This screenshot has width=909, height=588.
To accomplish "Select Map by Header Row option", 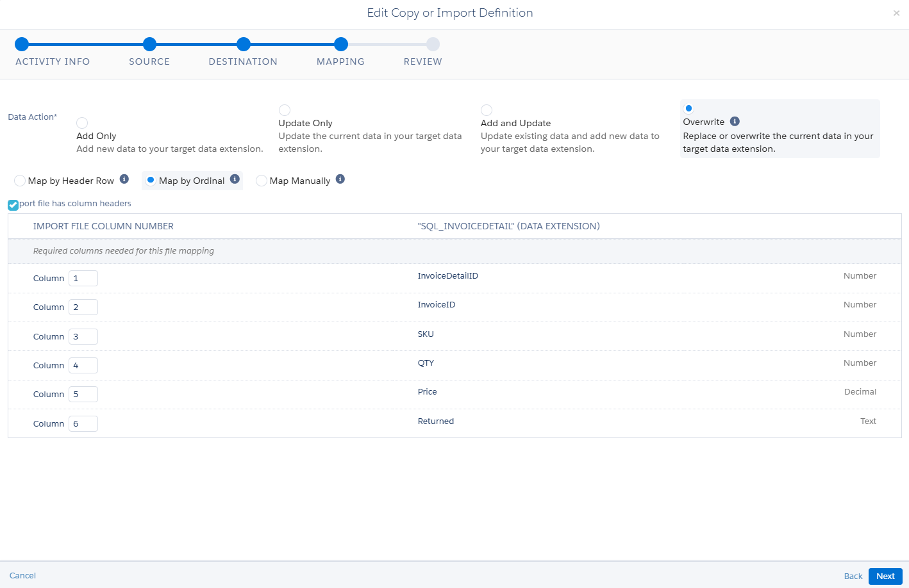I will (20, 181).
